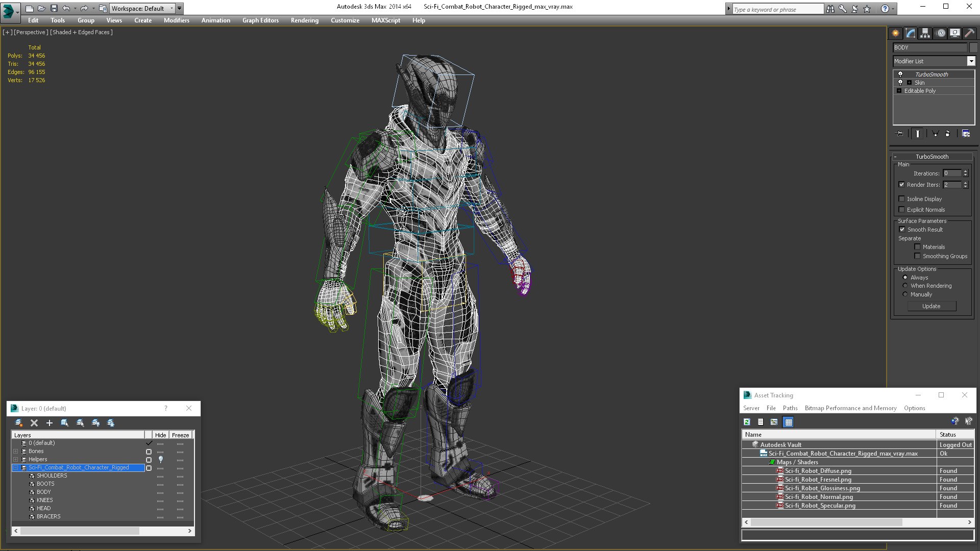Open Bitmap Performance and Memory menu

850,408
